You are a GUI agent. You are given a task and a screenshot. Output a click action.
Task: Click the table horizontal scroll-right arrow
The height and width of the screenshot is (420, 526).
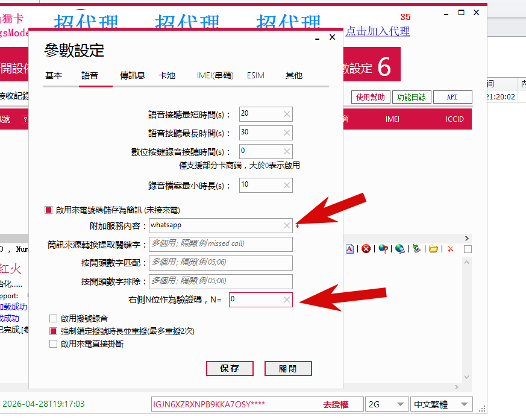point(466,238)
